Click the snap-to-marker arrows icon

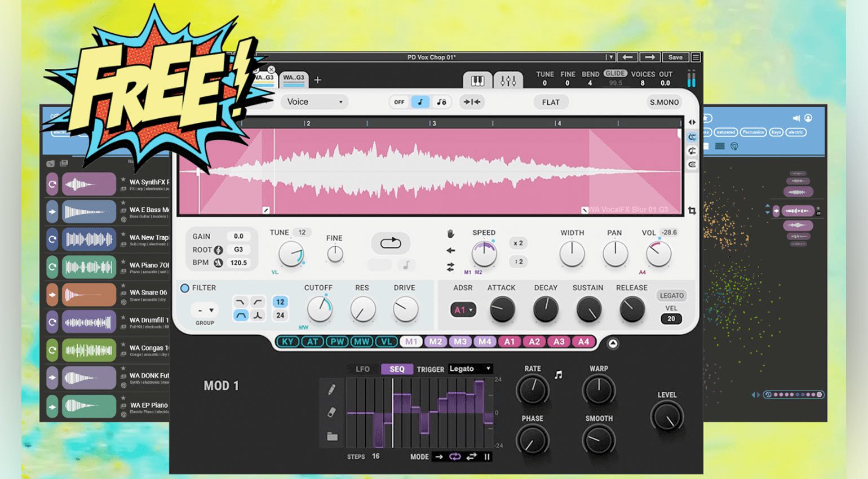(x=472, y=102)
